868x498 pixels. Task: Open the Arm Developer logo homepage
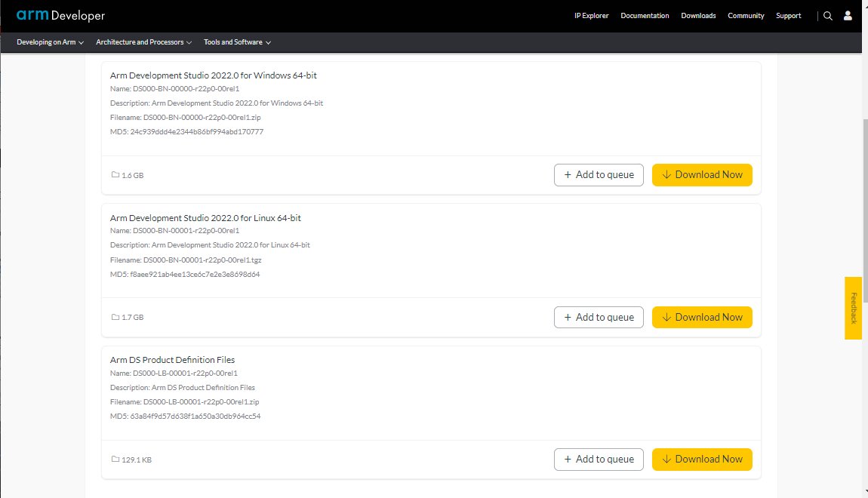[60, 16]
